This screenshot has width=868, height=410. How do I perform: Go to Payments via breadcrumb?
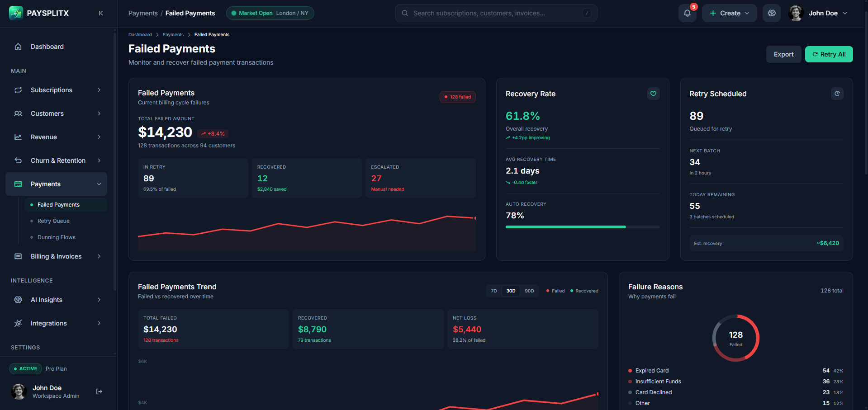173,34
